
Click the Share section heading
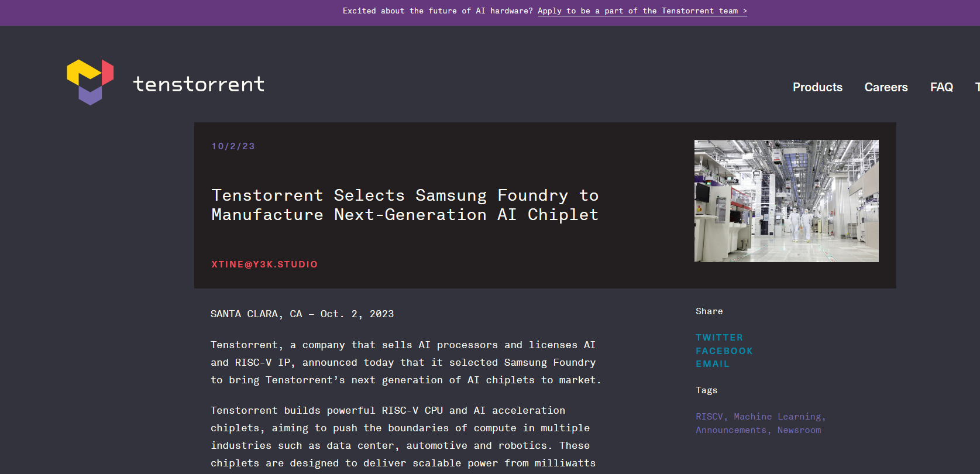coord(709,311)
